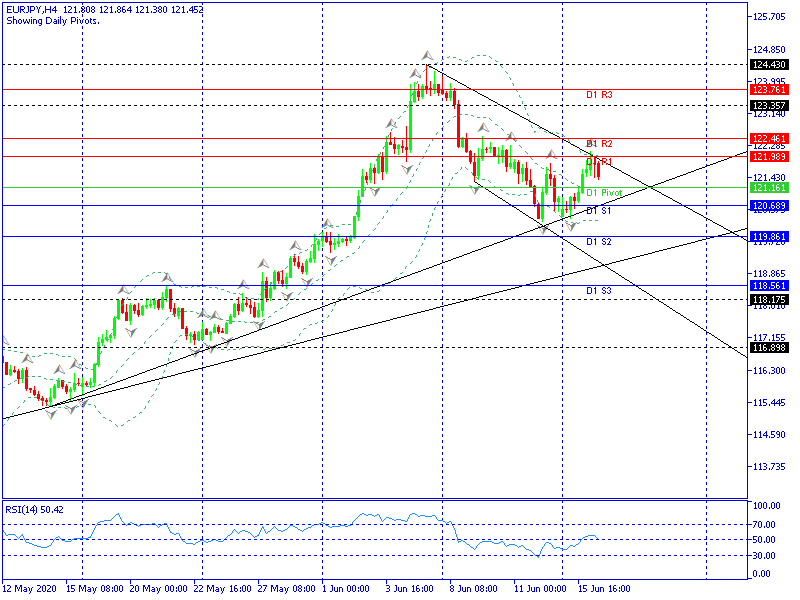Select the green D1 Pivot label
Image resolution: width=800 pixels, height=600 pixels.
coord(604,192)
